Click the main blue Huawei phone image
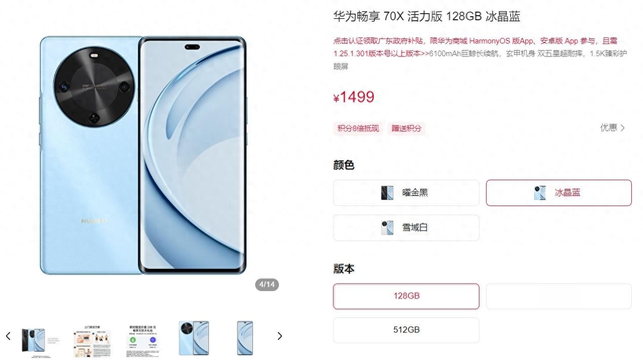Image resolution: width=643 pixels, height=364 pixels. tap(143, 155)
